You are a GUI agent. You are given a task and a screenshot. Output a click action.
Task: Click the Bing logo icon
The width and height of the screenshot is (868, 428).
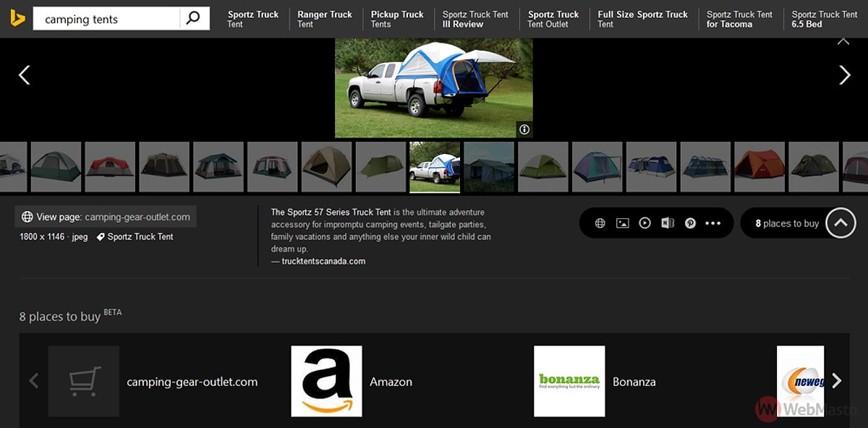(17, 19)
